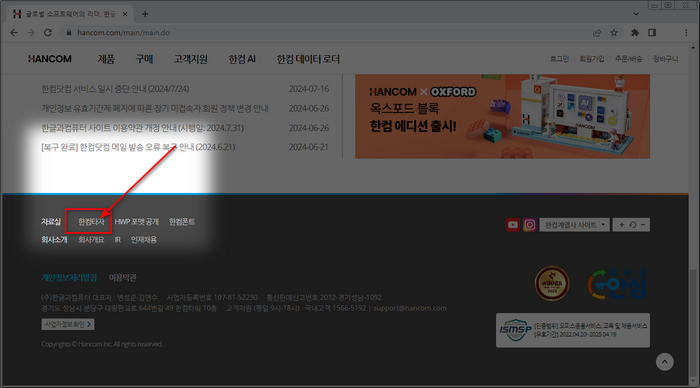Click the HANCOM logo in the header
The width and height of the screenshot is (700, 388).
(50, 59)
